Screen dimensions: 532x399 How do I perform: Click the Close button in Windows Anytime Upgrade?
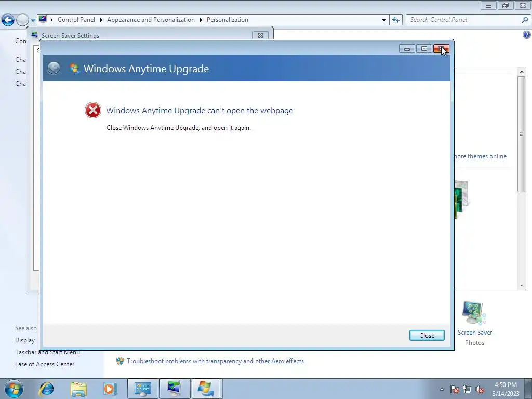point(427,335)
